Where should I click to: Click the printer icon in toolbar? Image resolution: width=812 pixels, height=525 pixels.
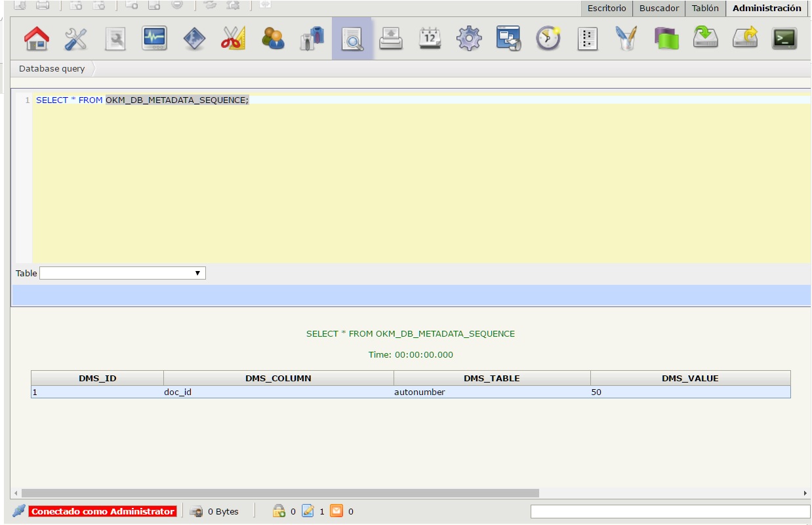tap(391, 39)
